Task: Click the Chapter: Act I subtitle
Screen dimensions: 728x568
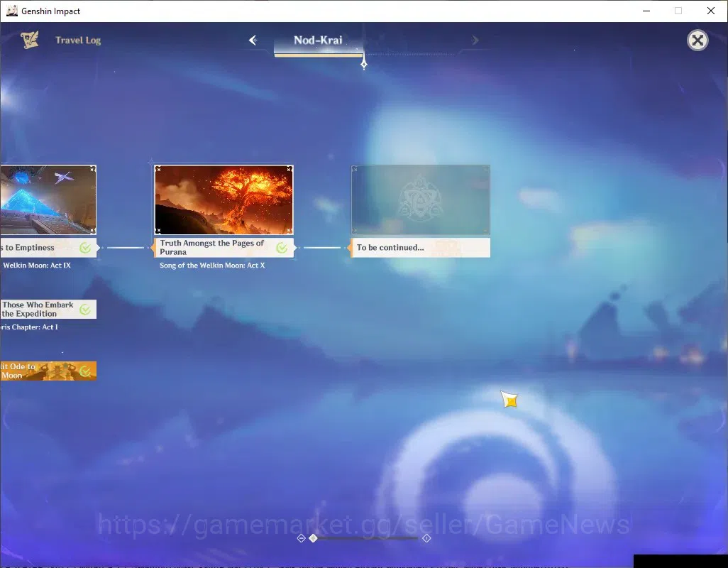Action: (x=29, y=327)
